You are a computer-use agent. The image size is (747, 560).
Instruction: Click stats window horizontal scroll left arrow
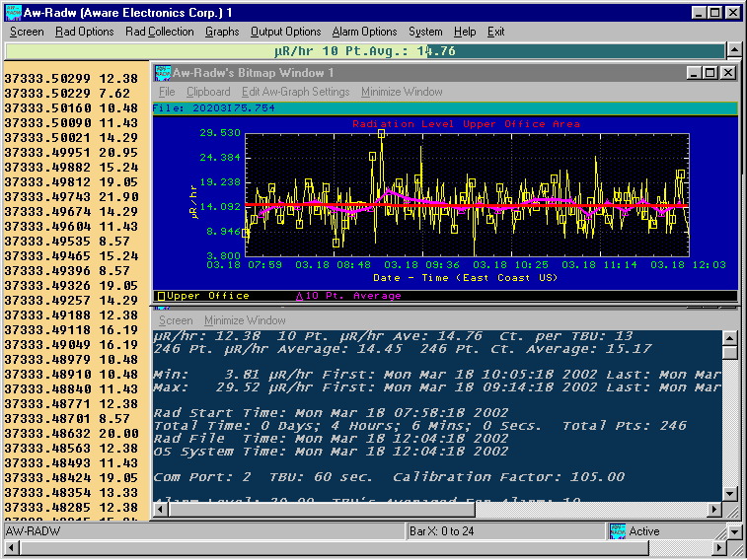click(161, 510)
